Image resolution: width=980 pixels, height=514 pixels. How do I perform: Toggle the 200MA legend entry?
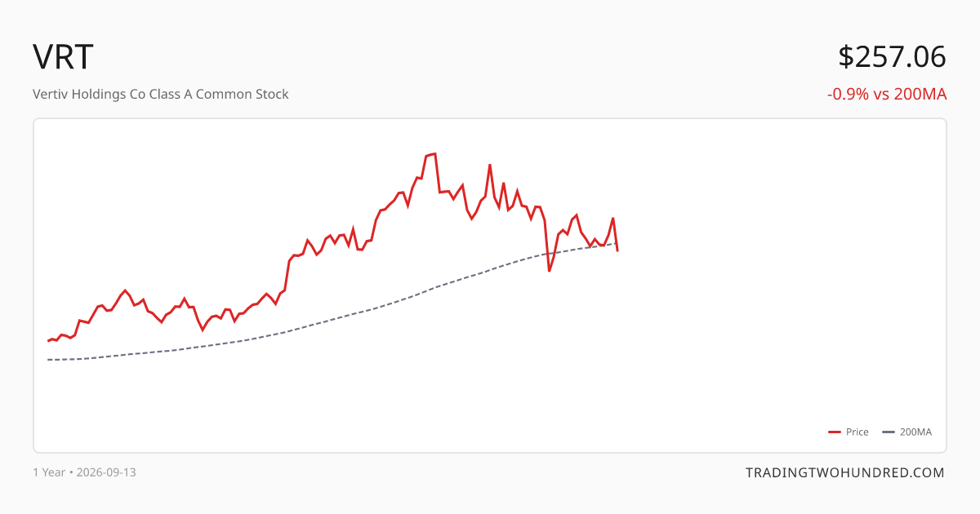pos(907,432)
